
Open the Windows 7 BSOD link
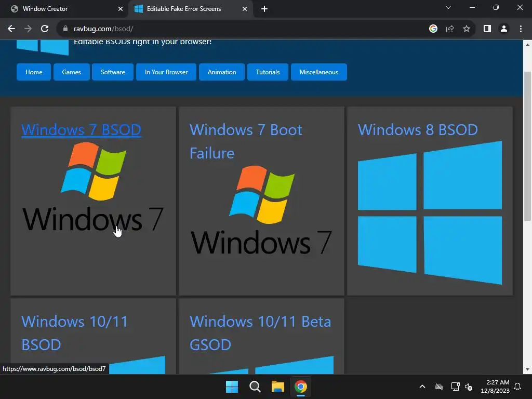(81, 130)
